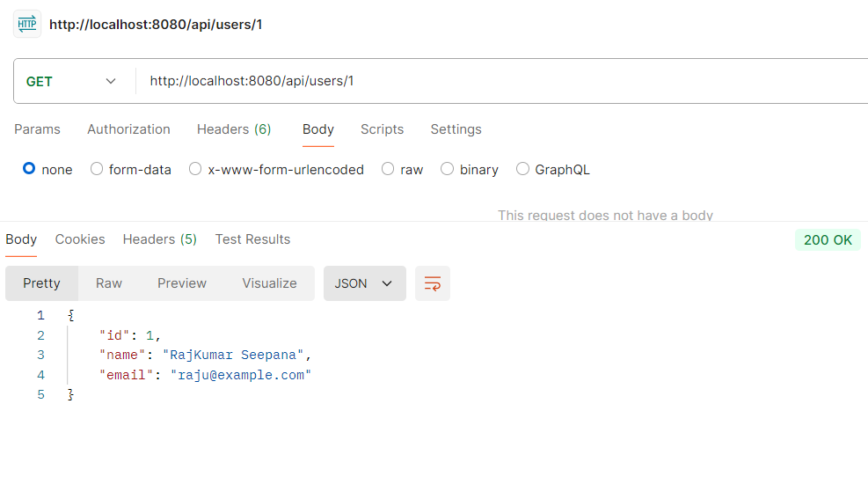Screen dimensions: 868x499
Task: Select the x-www-form-urlencoded radio option
Action: click(195, 169)
